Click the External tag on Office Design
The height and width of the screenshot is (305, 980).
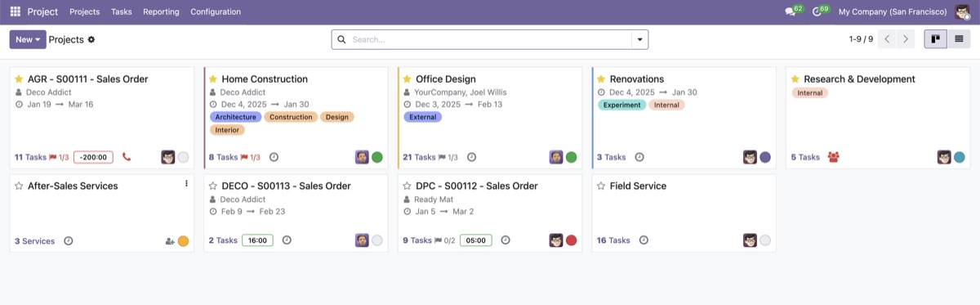click(422, 117)
